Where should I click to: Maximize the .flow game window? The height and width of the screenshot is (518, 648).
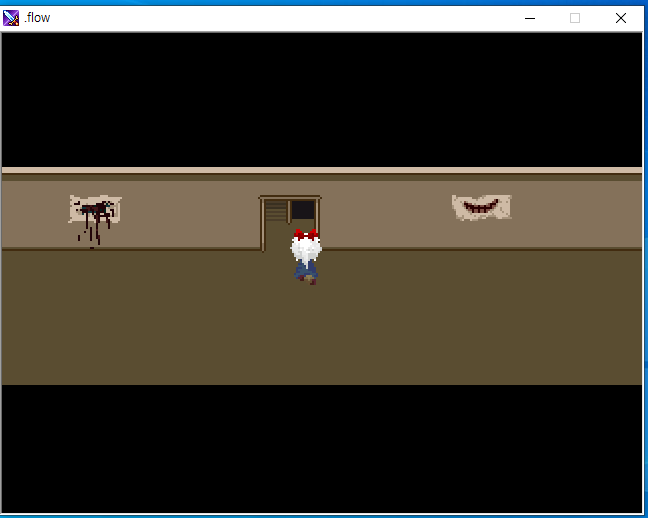575,18
